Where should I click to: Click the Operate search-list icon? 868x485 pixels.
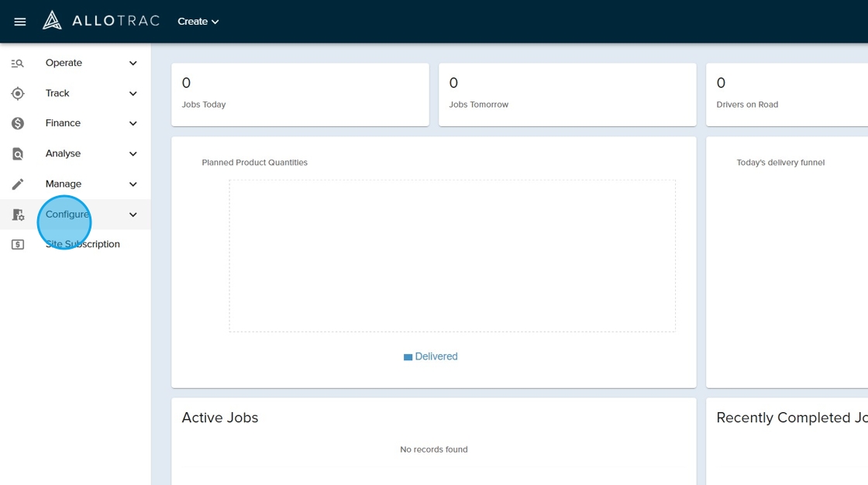18,64
